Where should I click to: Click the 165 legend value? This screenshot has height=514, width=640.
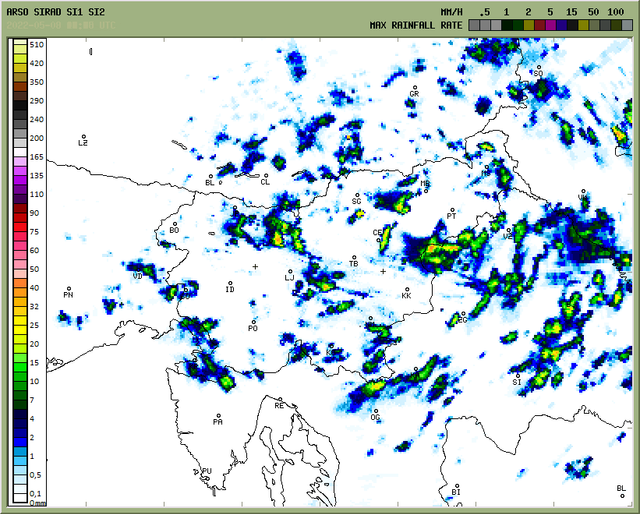[36, 157]
